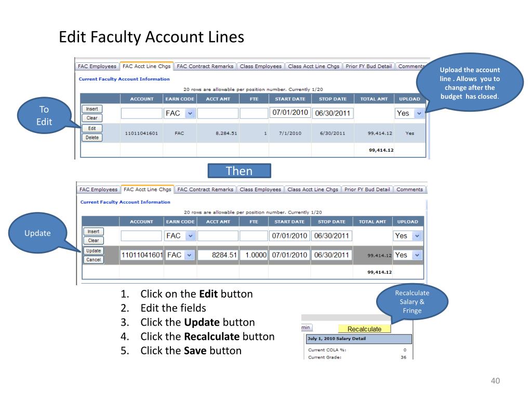Click FTE field containing 1.0000
This screenshot has width=532, height=399.
click(254, 255)
